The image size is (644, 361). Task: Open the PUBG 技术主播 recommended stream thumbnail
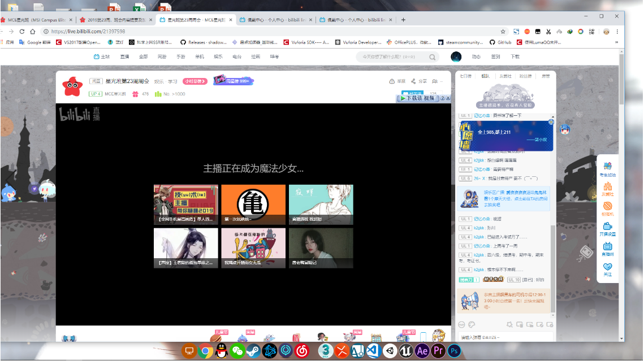pyautogui.click(x=186, y=205)
